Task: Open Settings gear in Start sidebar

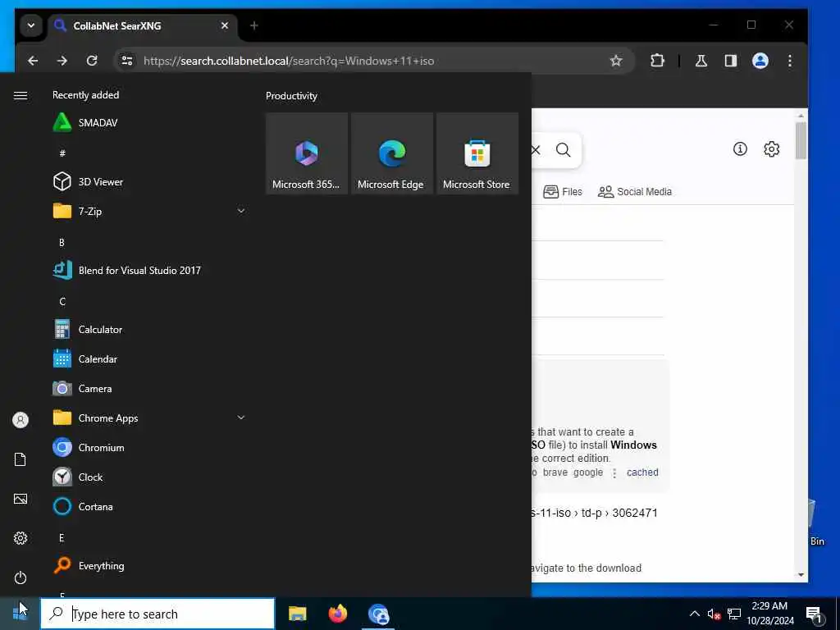Action: [x=21, y=538]
